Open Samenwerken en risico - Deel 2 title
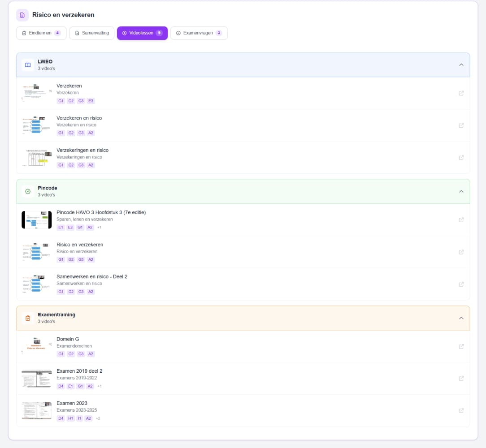The image size is (486, 448). pyautogui.click(x=92, y=277)
